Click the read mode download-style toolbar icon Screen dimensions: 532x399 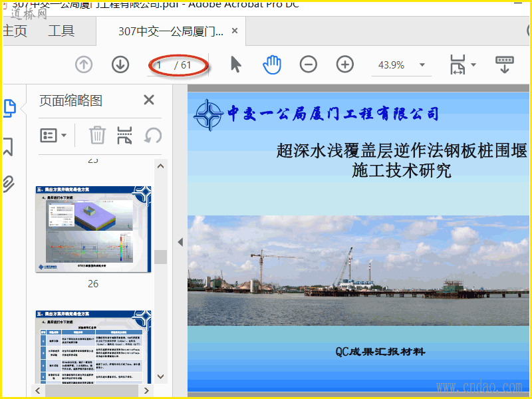pos(505,65)
